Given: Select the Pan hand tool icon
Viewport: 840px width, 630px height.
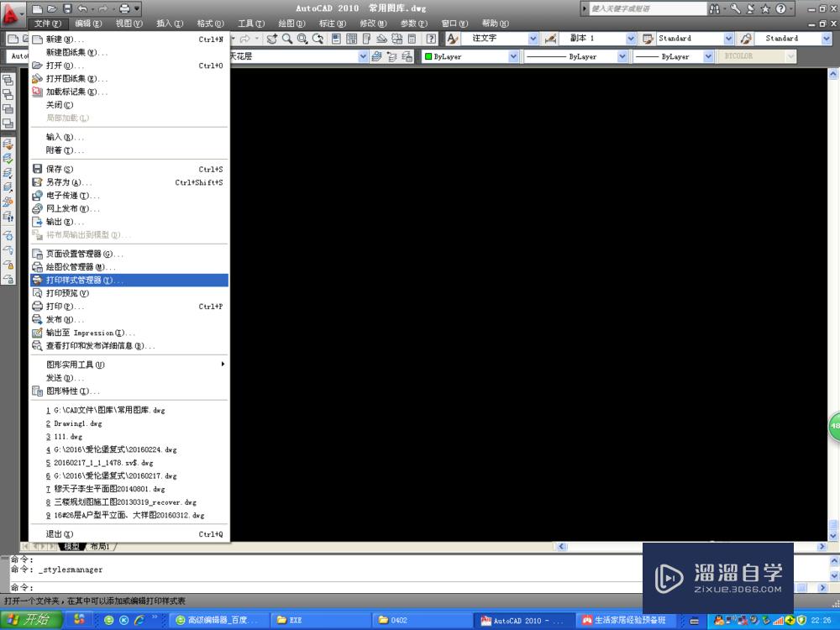Looking at the screenshot, I should coord(271,39).
